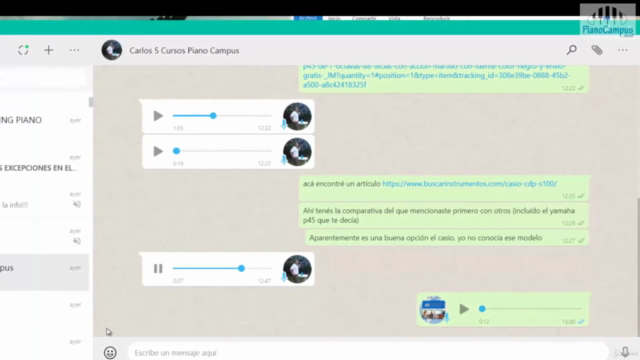The height and width of the screenshot is (360, 640).
Task: Click sender avatar on 0:19 voice message
Action: 297,152
